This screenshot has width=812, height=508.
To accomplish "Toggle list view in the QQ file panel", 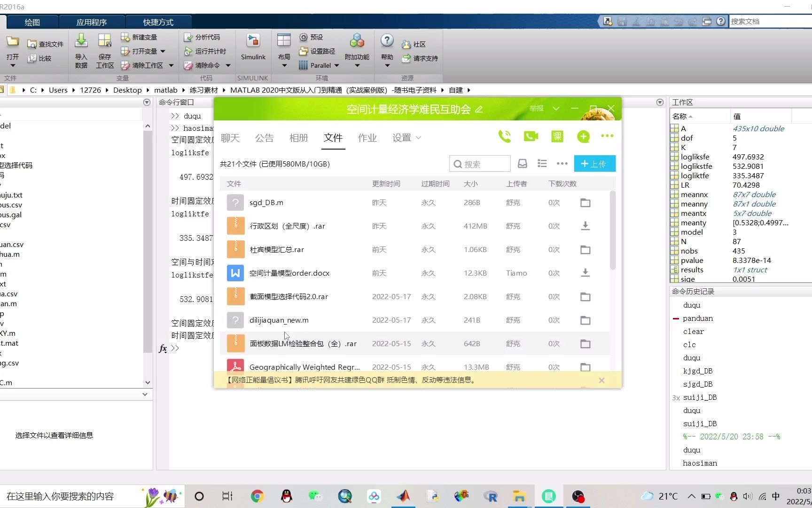I will (542, 163).
